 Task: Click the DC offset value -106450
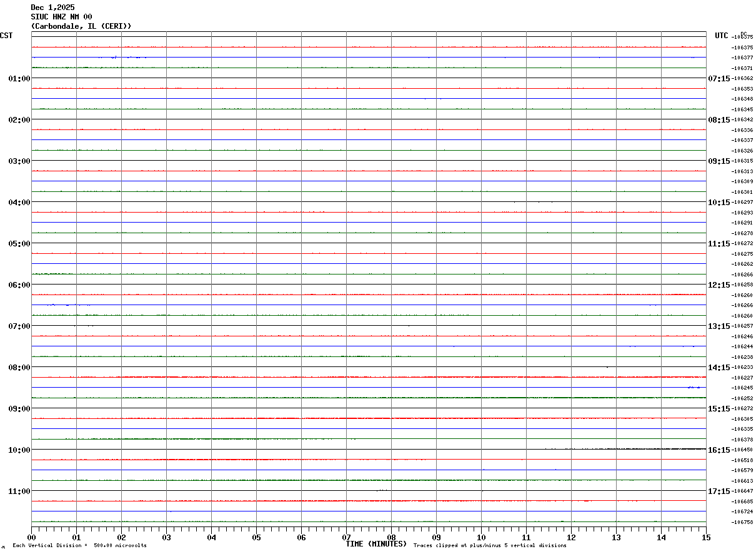tap(742, 450)
